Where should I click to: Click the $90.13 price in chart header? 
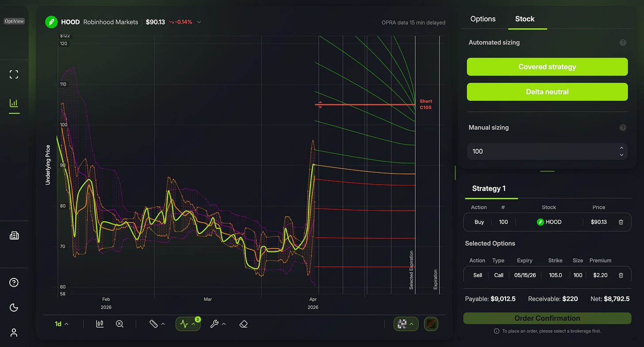[155, 22]
